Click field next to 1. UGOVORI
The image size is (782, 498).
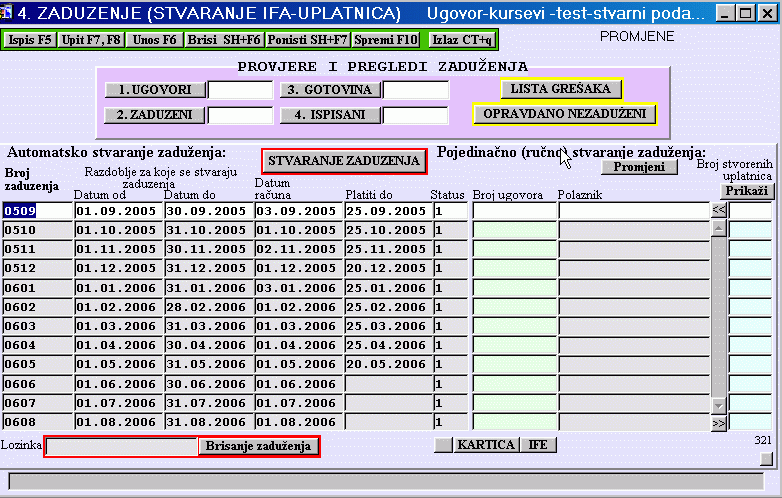[240, 90]
